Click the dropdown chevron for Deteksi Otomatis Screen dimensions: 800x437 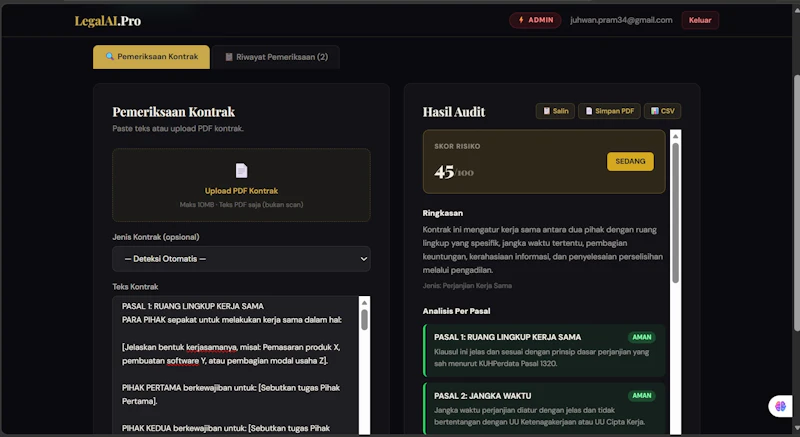(363, 259)
